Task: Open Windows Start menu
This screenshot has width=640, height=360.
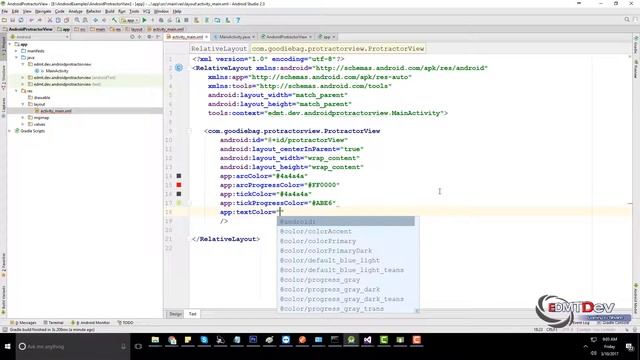Action: [x=7, y=347]
